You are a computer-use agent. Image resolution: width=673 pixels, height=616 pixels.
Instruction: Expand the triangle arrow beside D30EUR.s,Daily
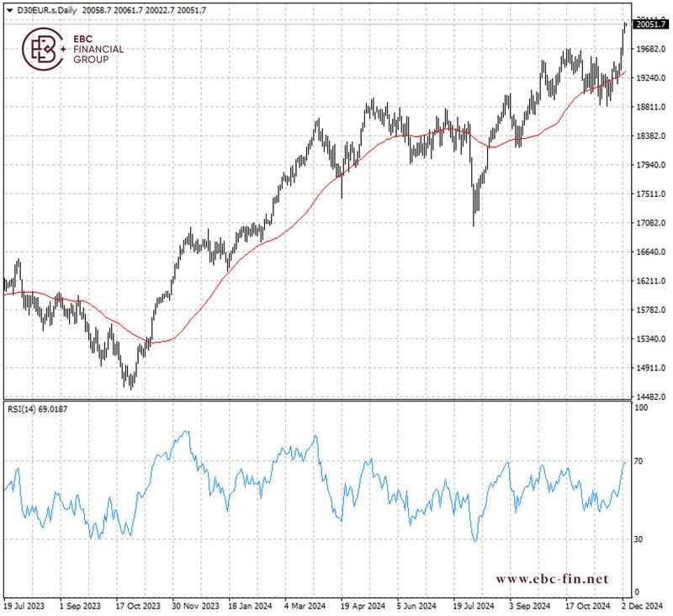8,9
